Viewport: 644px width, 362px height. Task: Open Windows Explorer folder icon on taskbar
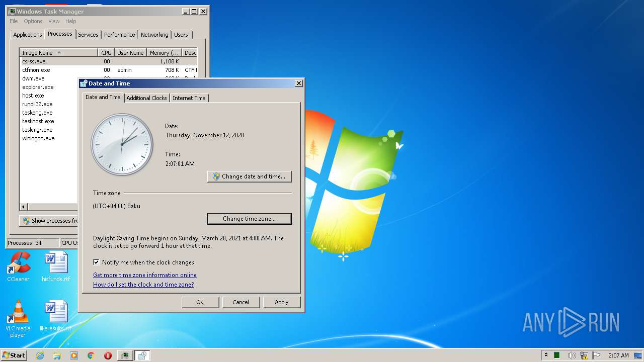(x=57, y=355)
